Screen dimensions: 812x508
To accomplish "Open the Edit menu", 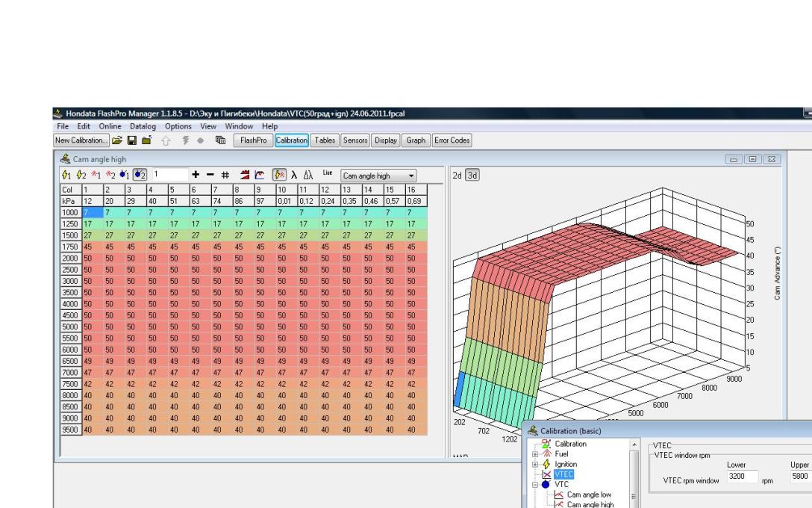I will (x=84, y=126).
